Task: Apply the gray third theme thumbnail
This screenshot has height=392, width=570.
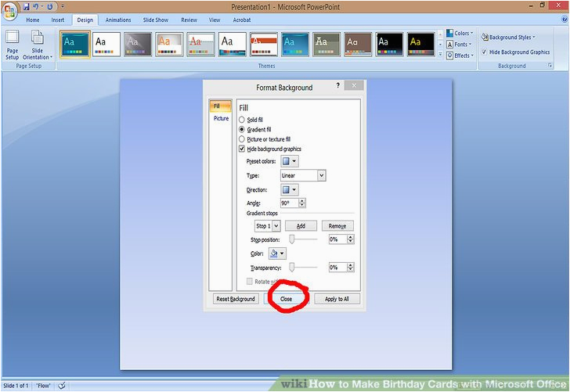Action: [x=138, y=45]
